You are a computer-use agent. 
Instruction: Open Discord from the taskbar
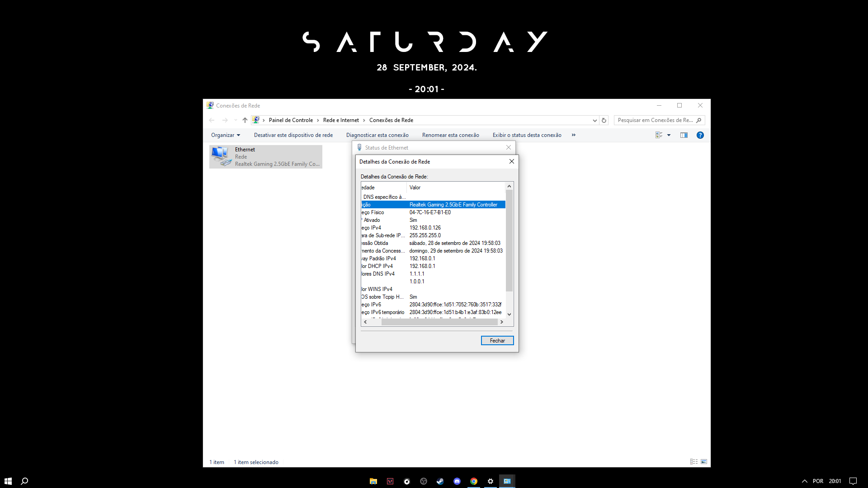pos(457,481)
